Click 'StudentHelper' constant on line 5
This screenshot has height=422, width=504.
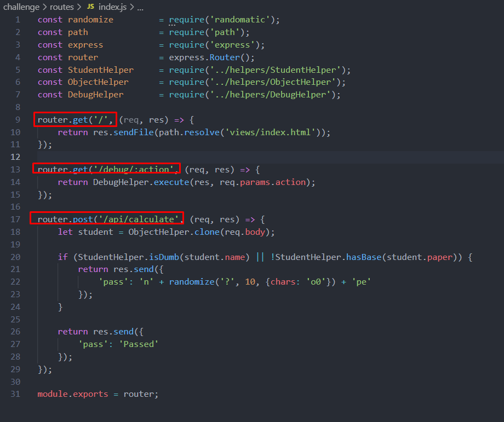tap(101, 70)
